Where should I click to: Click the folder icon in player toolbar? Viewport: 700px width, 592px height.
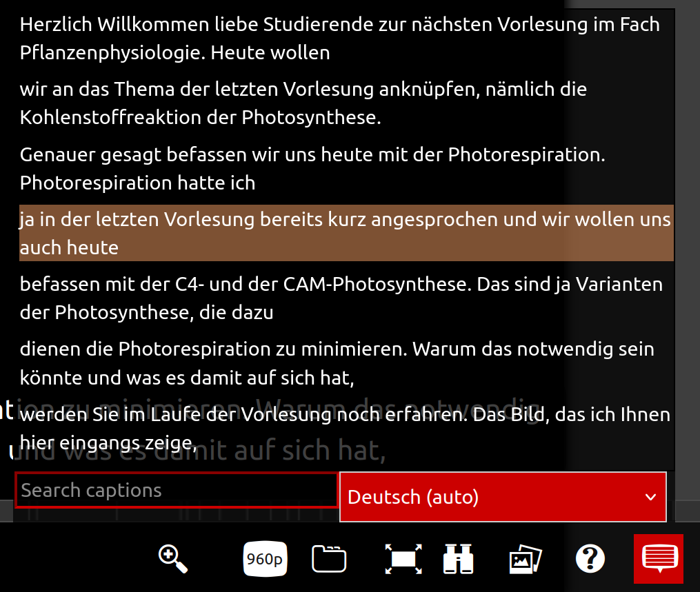pyautogui.click(x=329, y=559)
